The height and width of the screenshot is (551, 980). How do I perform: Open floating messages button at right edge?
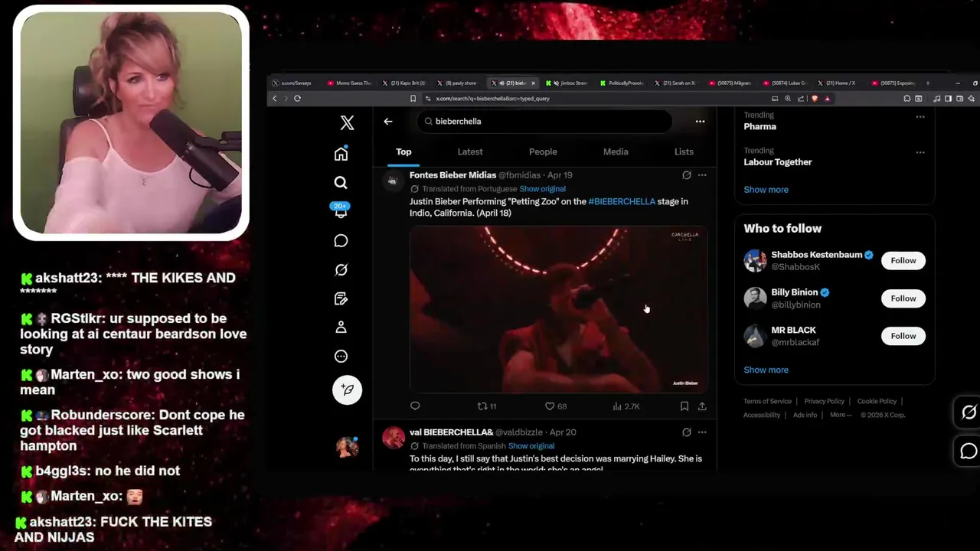969,451
